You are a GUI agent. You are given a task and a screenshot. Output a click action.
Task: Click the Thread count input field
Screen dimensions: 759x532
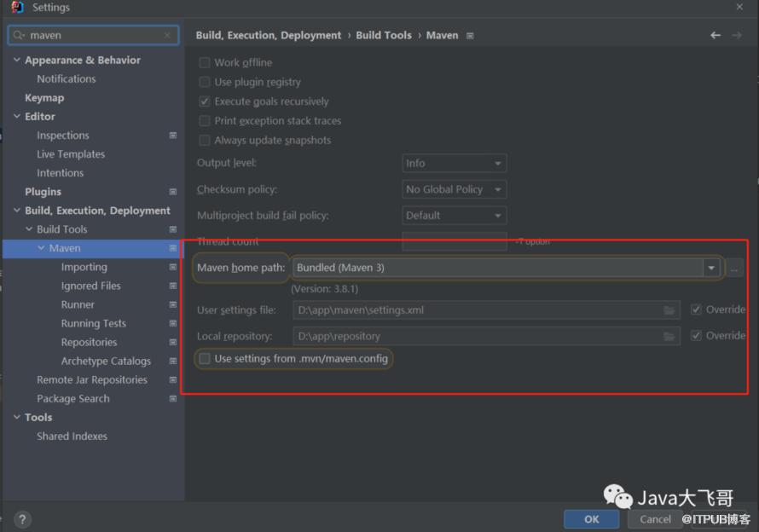coord(454,242)
